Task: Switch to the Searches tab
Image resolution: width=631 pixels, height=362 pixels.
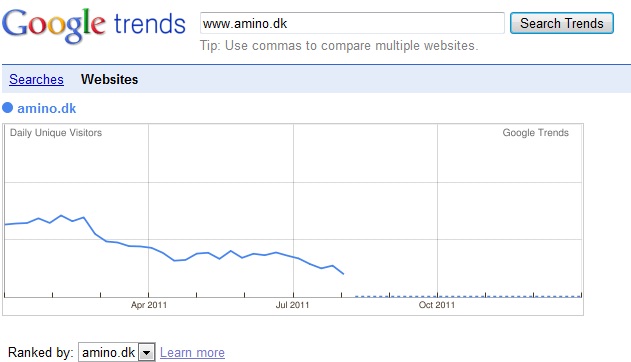Action: (36, 79)
